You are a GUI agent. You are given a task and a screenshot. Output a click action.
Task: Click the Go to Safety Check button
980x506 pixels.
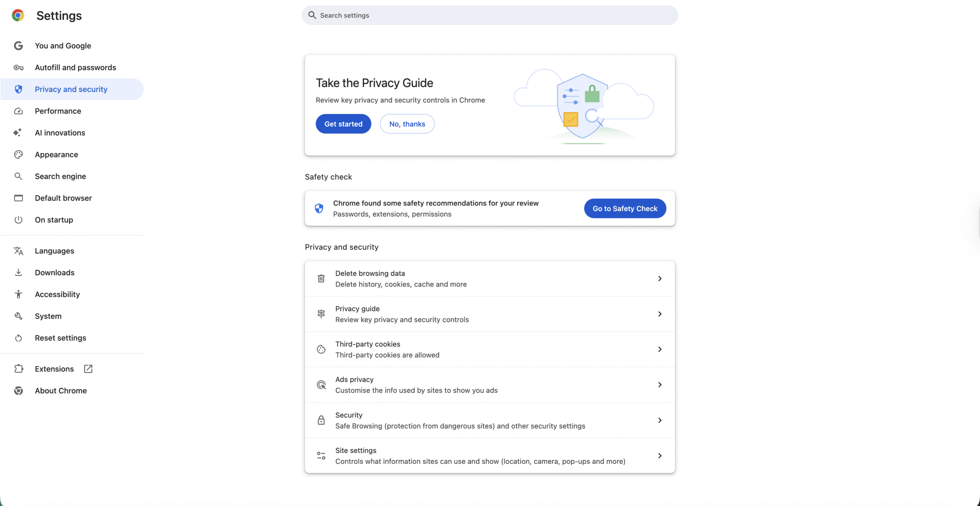(x=625, y=208)
